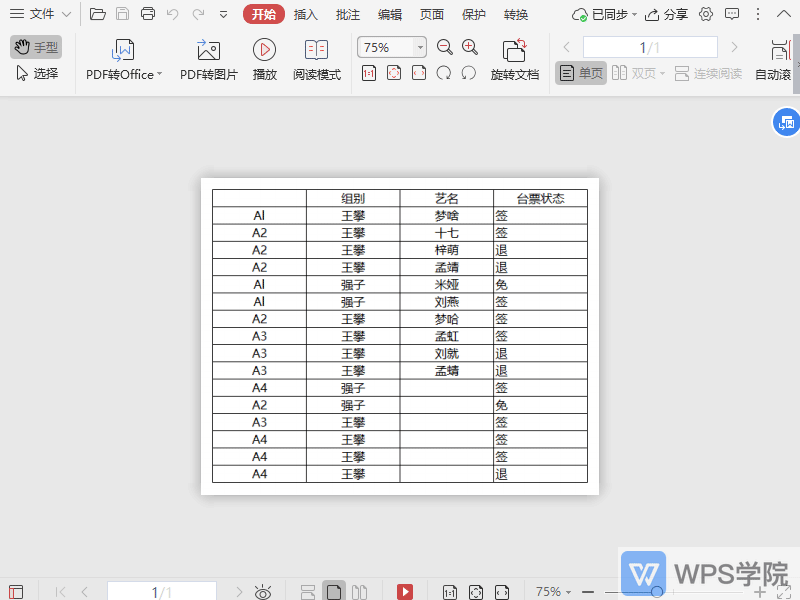Screen dimensions: 800x600
Task: Click status bar 1:1 actual size icon
Action: [450, 592]
